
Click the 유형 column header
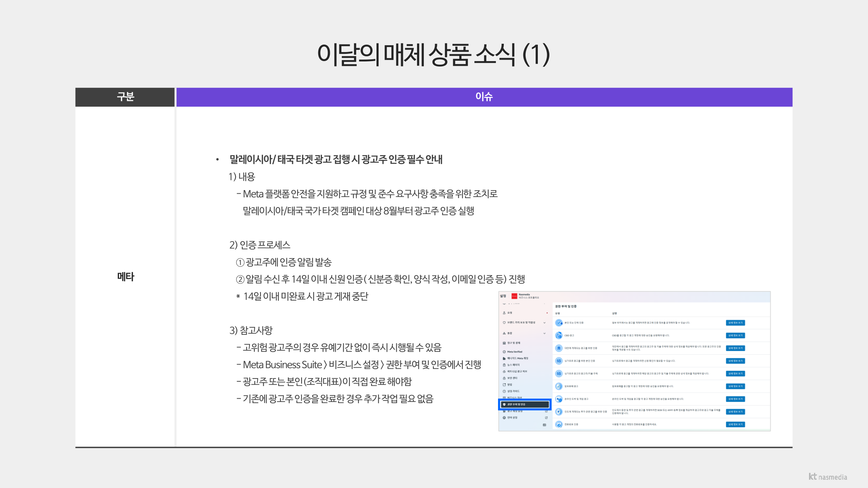click(x=557, y=313)
